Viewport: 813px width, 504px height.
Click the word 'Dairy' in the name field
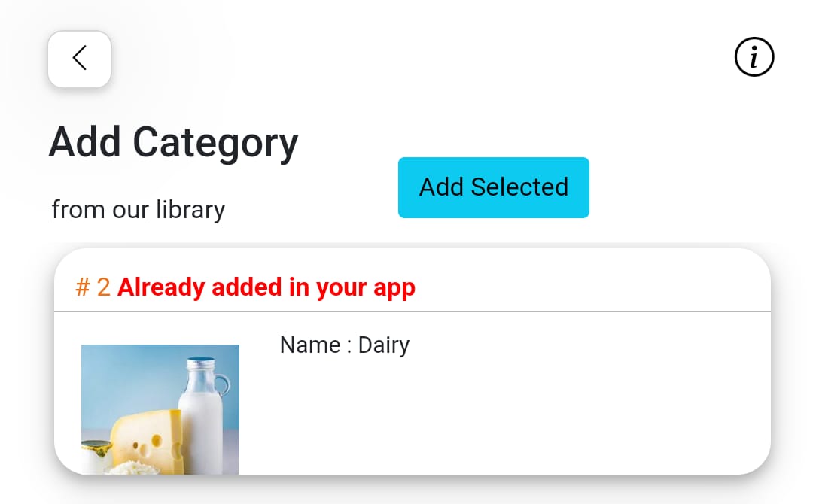[384, 345]
